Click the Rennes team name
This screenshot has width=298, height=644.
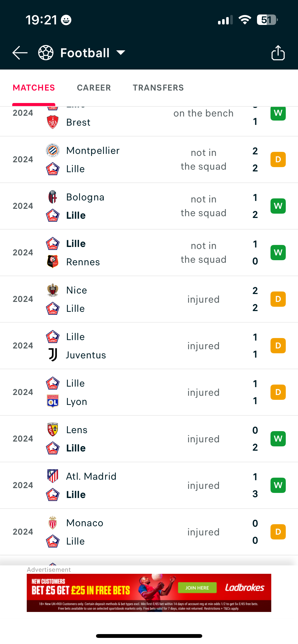[x=83, y=262]
